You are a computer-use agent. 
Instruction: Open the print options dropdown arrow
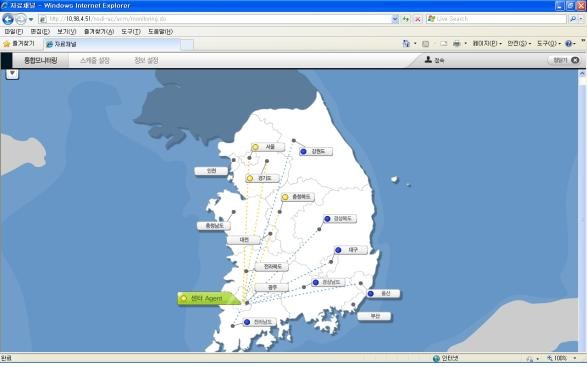click(x=466, y=44)
